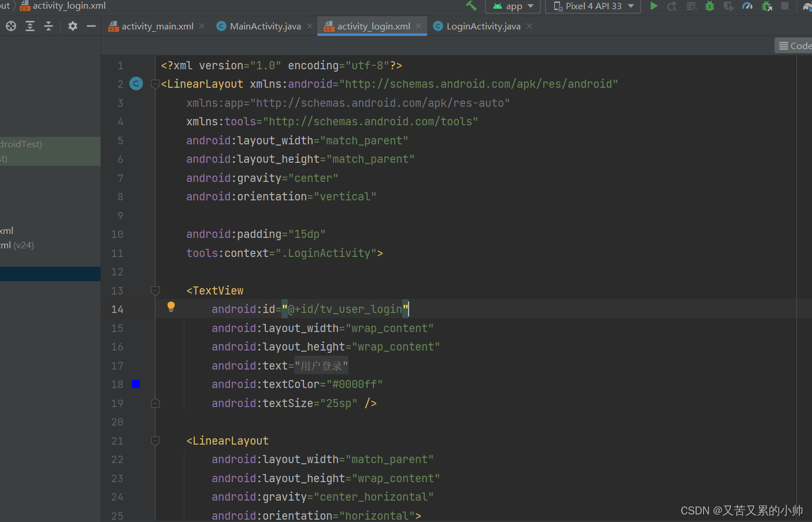
Task: Collapse nested LinearLayout fold line 21
Action: pyautogui.click(x=155, y=441)
